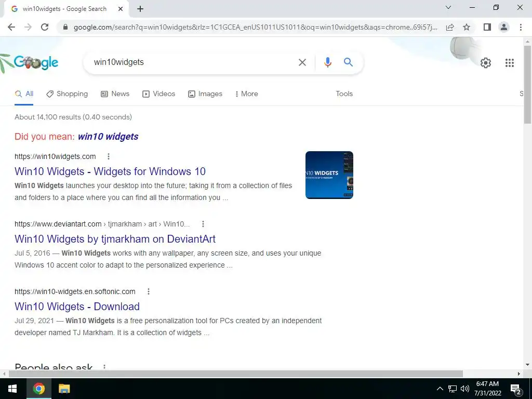Click the horizontal scrollbar thumb
Image resolution: width=532 pixels, height=399 pixels.
tap(236, 374)
